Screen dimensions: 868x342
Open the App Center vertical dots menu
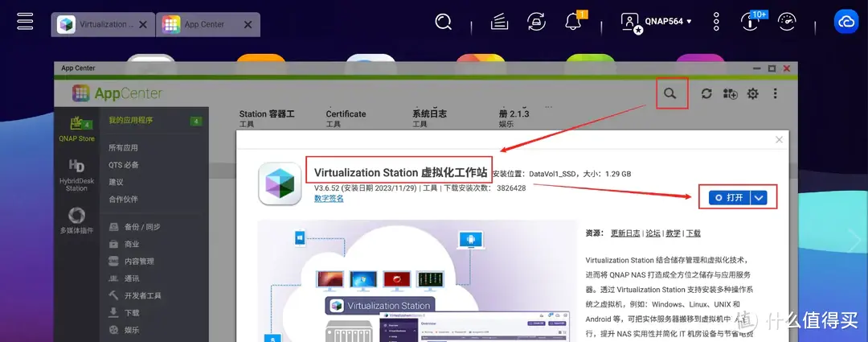pyautogui.click(x=775, y=93)
